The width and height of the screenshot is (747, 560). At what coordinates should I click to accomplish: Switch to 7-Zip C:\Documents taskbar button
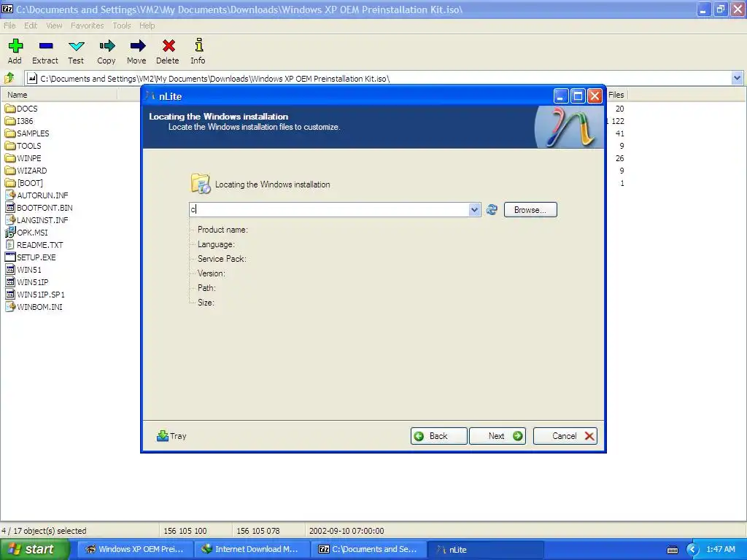[368, 549]
